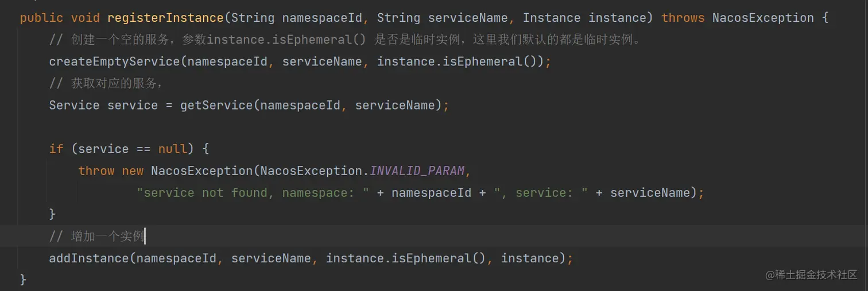The width and height of the screenshot is (868, 291).
Task: Click the "public" keyword in the method signature
Action: pyautogui.click(x=42, y=18)
